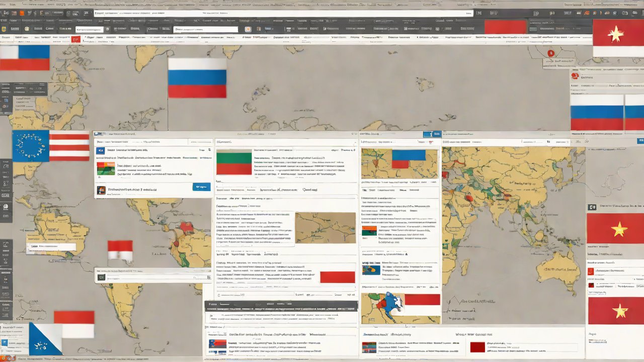This screenshot has width=644, height=362.
Task: Click the red location pin on the upper-right map
Action: (550, 53)
